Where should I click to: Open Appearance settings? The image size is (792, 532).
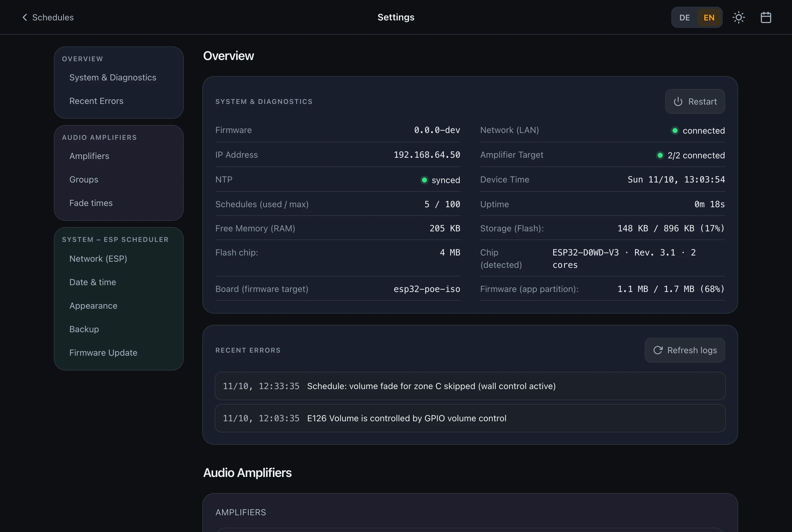tap(93, 306)
